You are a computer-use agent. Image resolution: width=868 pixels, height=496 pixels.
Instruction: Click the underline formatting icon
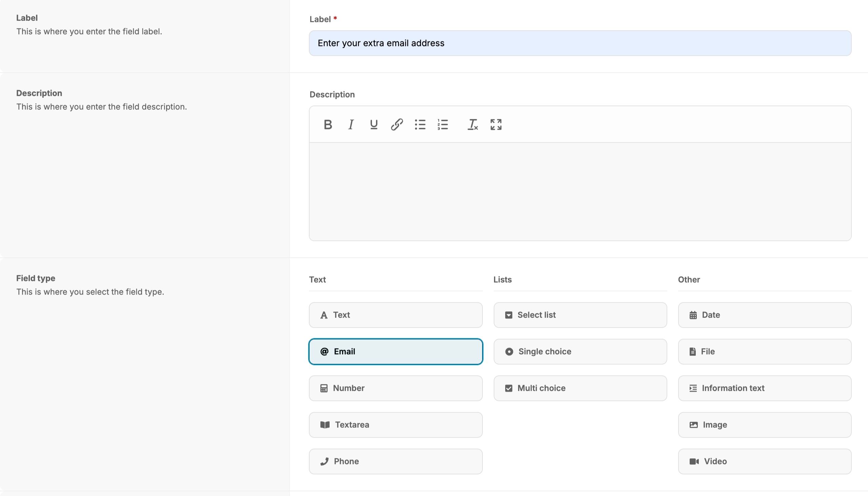(x=374, y=125)
